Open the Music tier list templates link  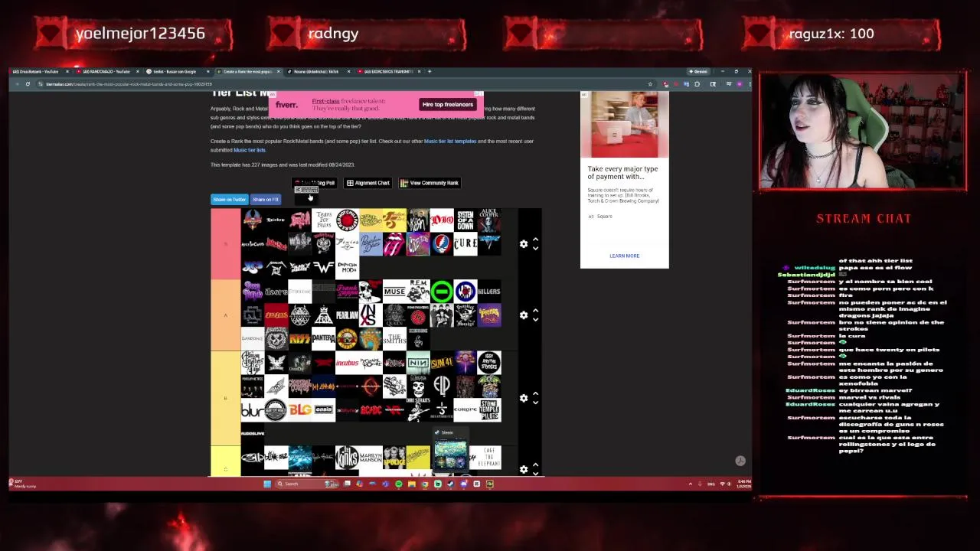click(450, 141)
